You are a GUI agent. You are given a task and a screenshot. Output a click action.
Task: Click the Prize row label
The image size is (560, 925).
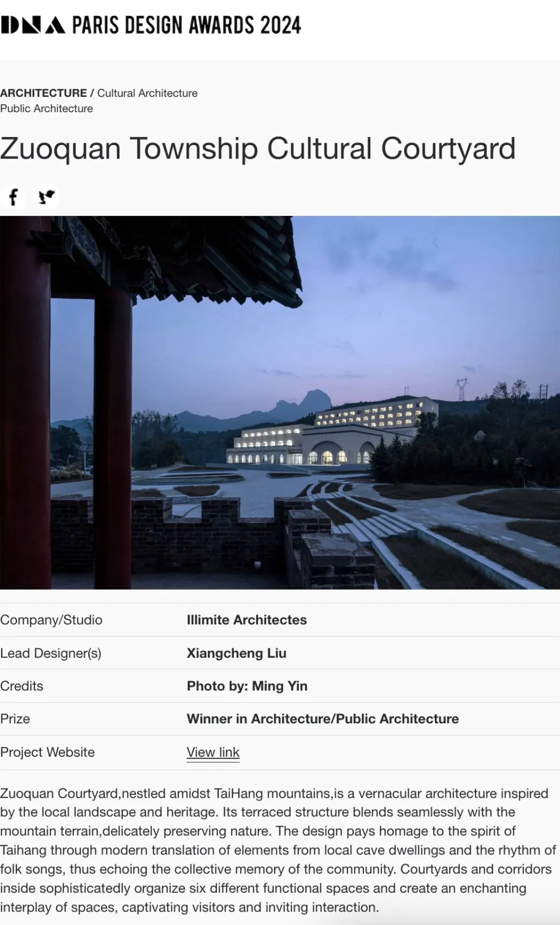pos(15,719)
